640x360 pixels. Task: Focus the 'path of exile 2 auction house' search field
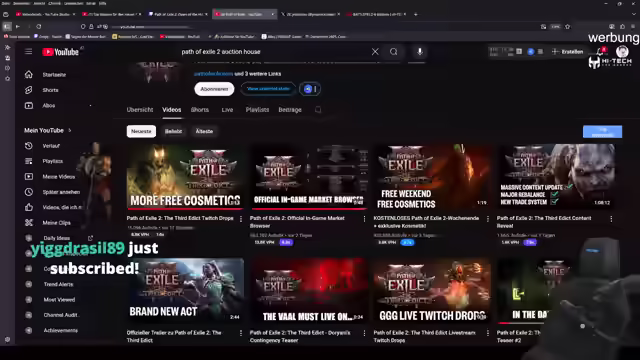tap(273, 52)
